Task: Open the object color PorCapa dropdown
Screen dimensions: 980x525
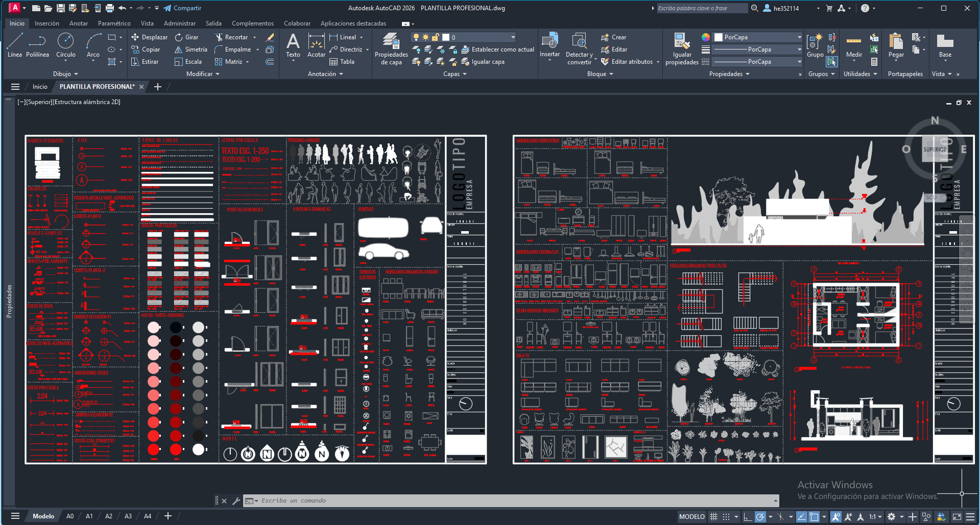Action: click(x=758, y=37)
